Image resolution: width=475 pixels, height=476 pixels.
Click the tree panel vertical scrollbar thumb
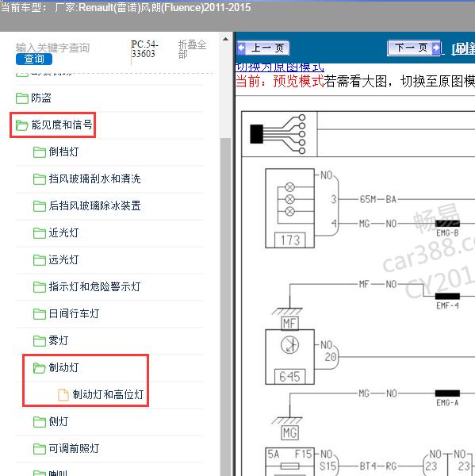pyautogui.click(x=225, y=306)
